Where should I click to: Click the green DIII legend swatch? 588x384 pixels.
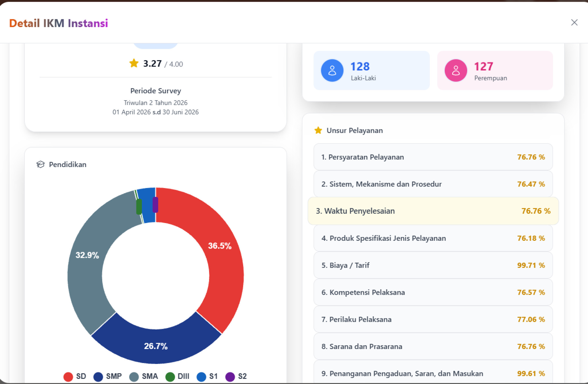point(170,377)
